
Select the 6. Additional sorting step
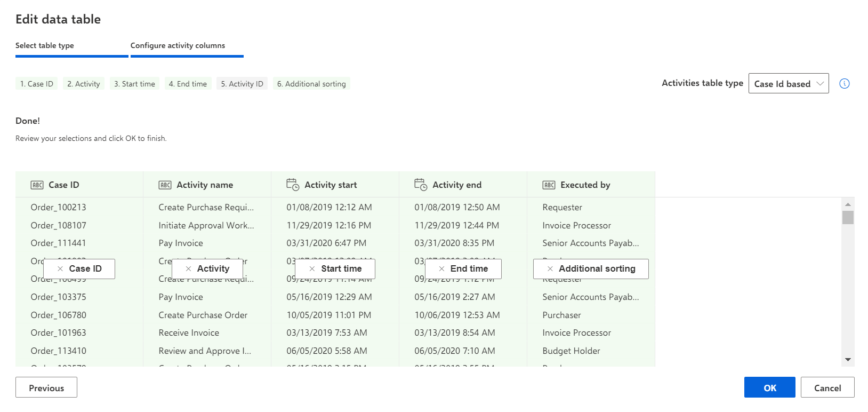tap(311, 84)
